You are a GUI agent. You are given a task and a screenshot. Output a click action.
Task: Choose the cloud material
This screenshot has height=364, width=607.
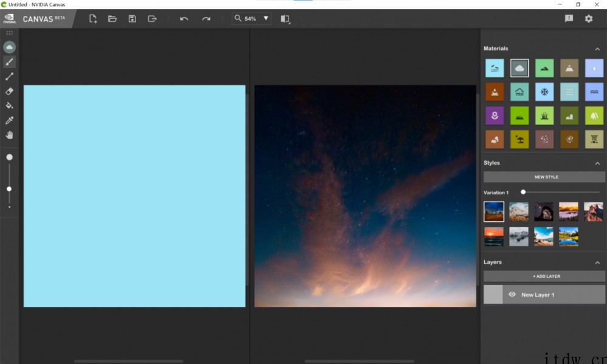[520, 69]
